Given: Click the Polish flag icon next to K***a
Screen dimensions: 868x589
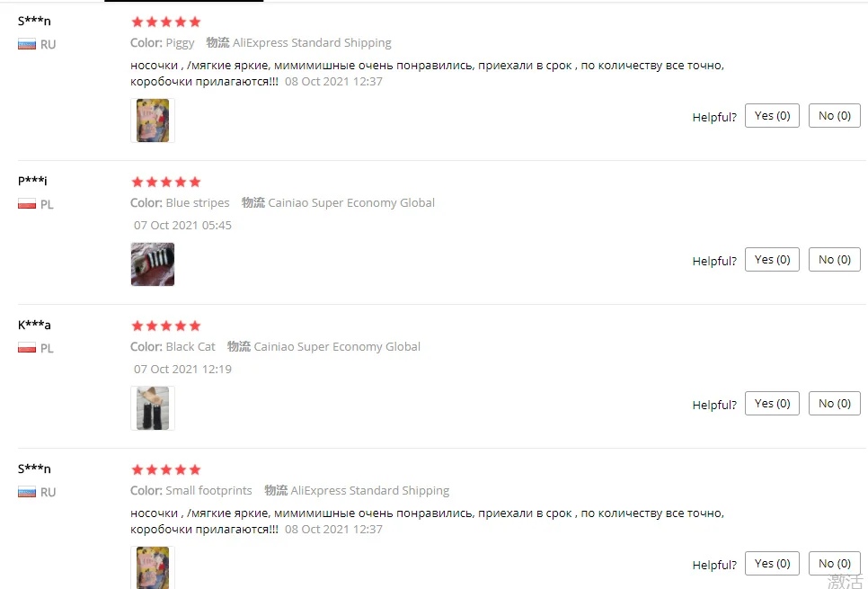Looking at the screenshot, I should click(x=27, y=348).
